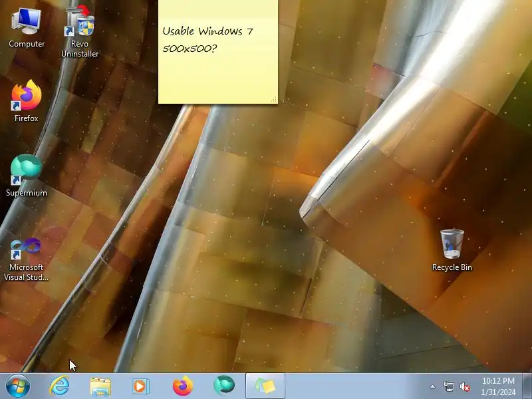Click the sticky note resize grip corner
Screen dimensions: 532x399
click(x=274, y=99)
